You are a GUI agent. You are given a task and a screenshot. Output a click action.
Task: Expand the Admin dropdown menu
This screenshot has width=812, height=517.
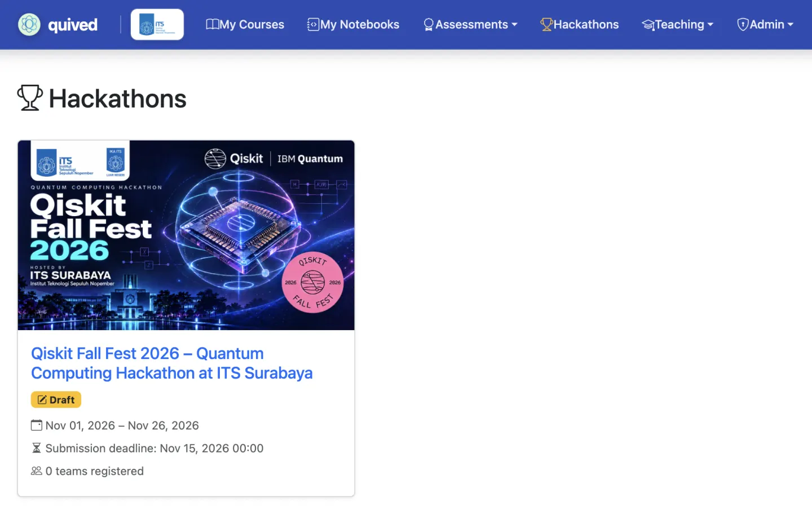765,24
